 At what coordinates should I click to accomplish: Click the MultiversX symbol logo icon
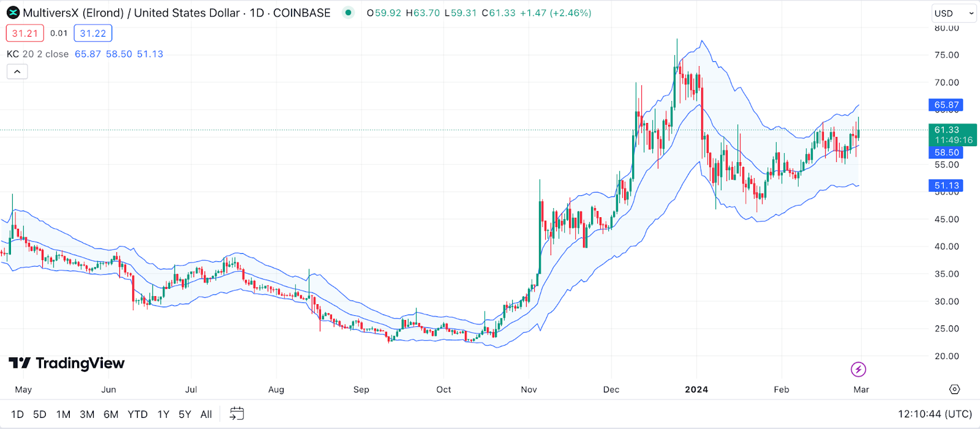[13, 13]
